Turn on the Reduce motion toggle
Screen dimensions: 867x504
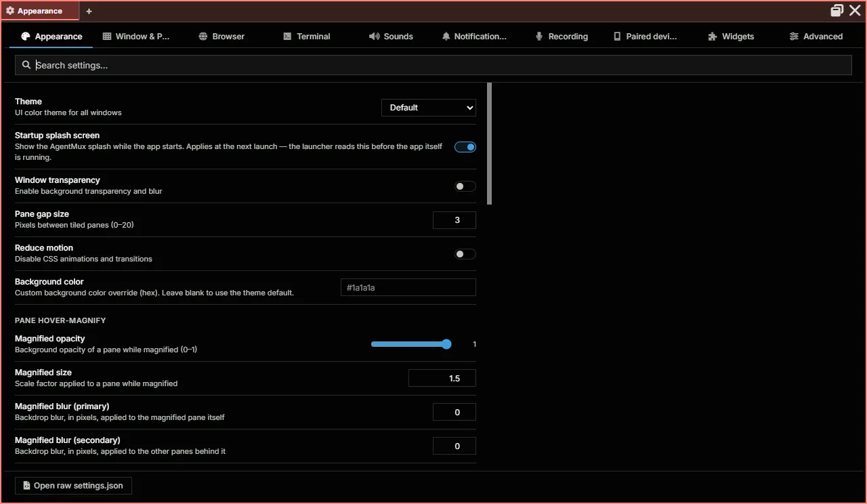pos(465,254)
